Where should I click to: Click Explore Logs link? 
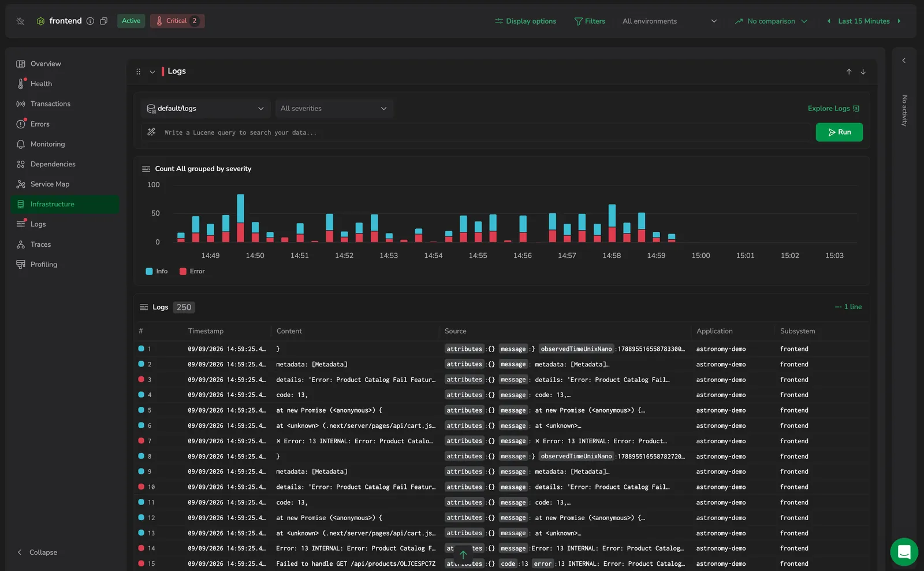[833, 109]
